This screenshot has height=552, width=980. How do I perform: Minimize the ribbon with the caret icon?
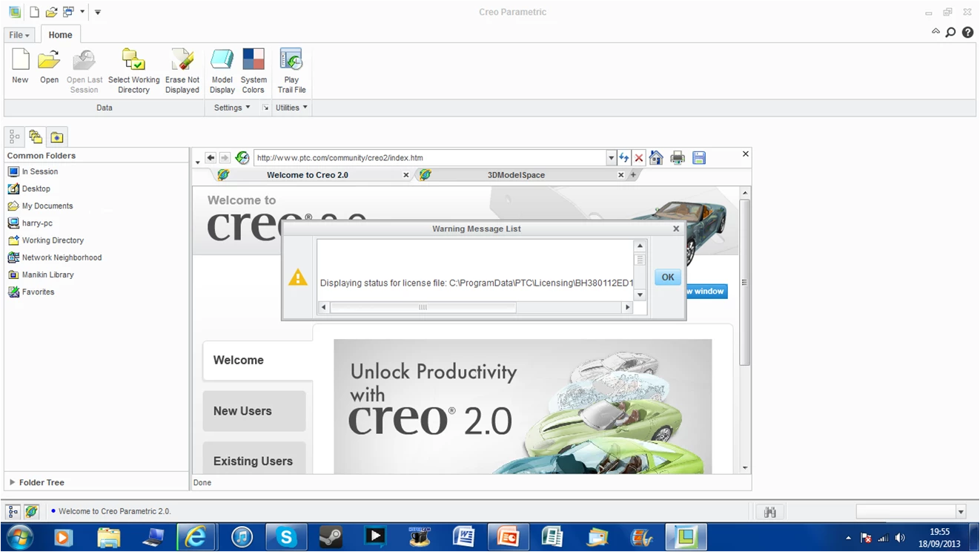point(936,32)
